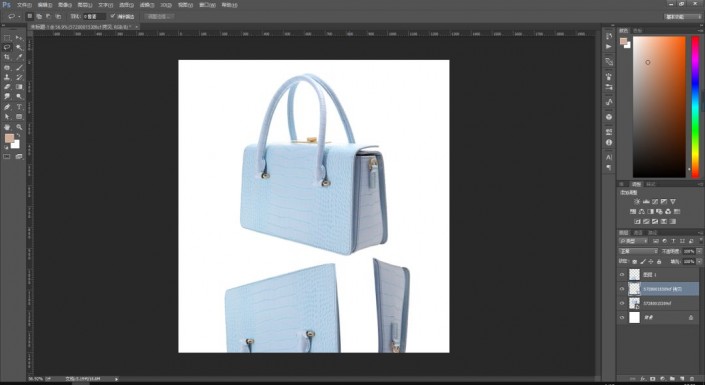Click the Refine Edge button in options bar

[x=159, y=16]
